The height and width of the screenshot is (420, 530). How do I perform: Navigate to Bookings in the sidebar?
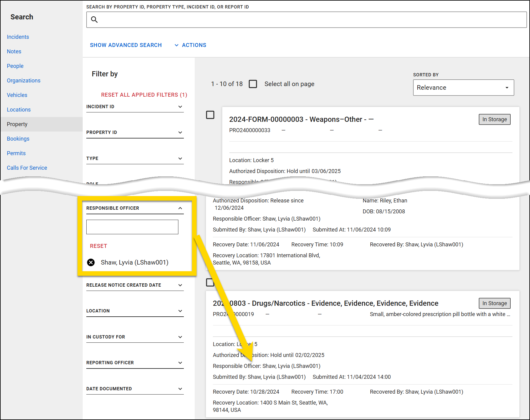(x=18, y=138)
